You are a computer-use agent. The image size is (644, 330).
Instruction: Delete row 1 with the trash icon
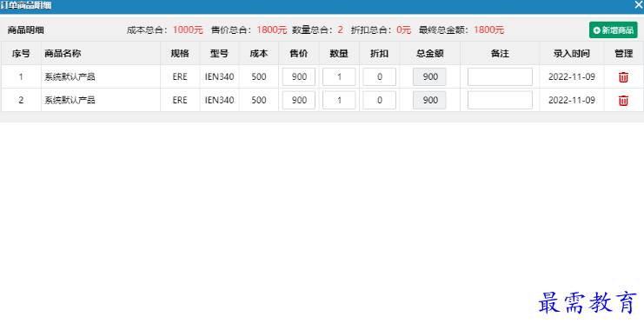click(x=623, y=77)
